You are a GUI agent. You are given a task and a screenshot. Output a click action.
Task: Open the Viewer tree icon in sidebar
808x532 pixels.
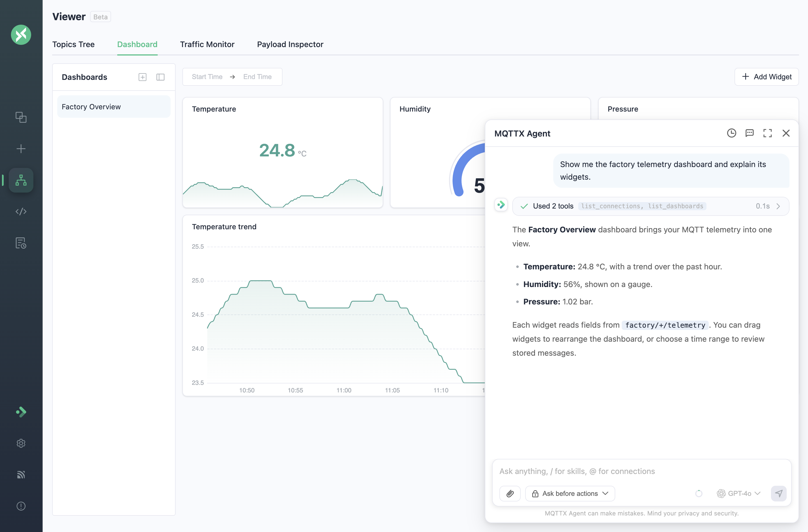(x=21, y=180)
